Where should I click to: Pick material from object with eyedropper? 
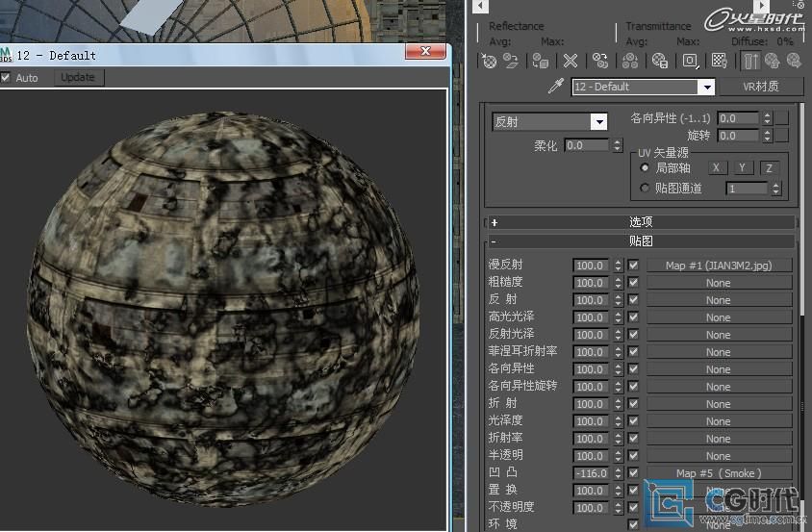point(556,86)
